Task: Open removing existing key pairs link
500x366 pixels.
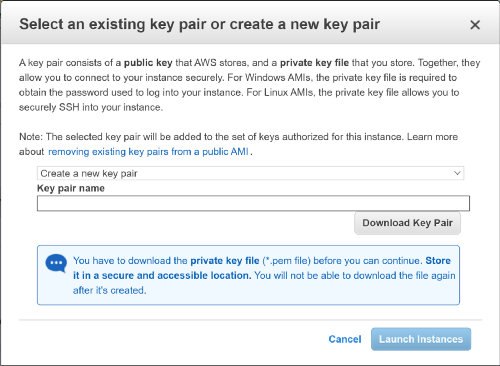Action: click(x=148, y=152)
